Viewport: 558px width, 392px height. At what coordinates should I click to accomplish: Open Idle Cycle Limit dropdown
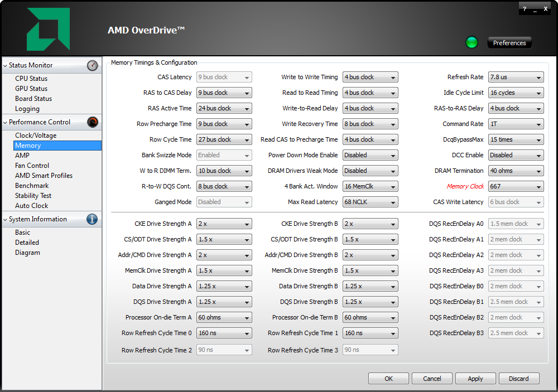[x=516, y=93]
